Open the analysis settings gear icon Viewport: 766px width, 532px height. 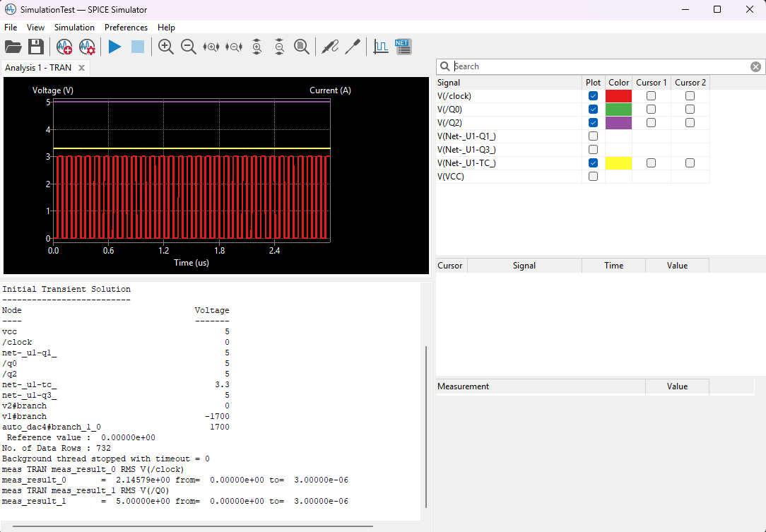(x=87, y=47)
